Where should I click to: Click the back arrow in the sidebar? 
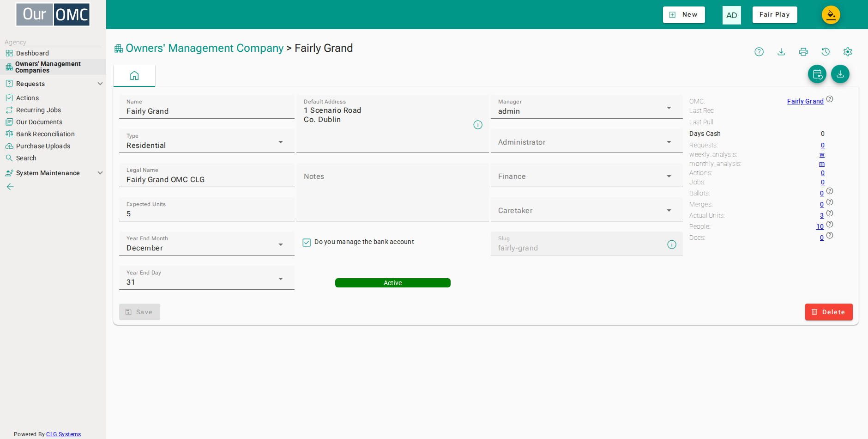tap(10, 187)
